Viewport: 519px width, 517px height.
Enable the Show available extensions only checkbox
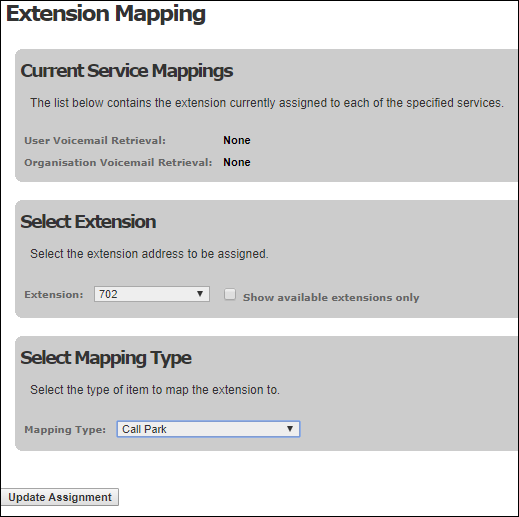(x=230, y=294)
